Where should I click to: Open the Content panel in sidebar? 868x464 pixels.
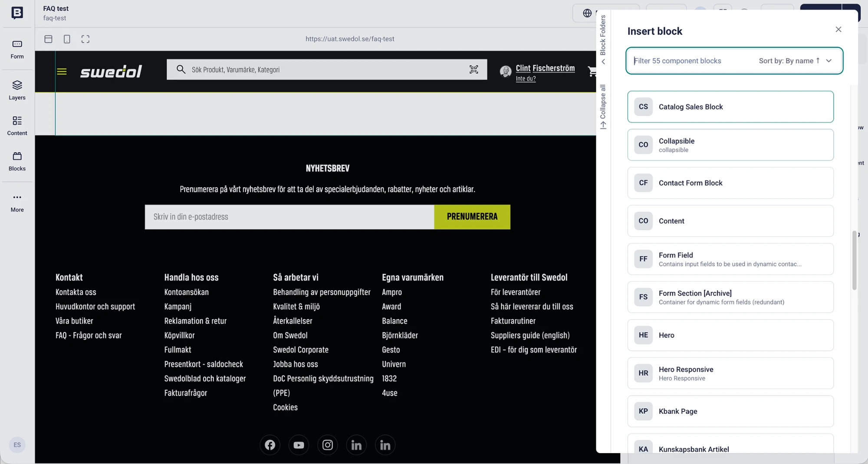17,126
